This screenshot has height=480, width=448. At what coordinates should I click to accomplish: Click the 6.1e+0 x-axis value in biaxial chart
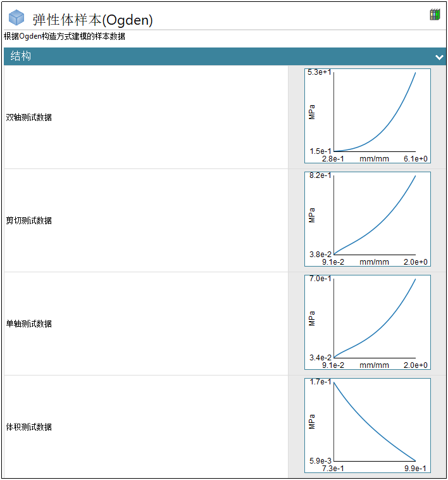[x=416, y=158]
